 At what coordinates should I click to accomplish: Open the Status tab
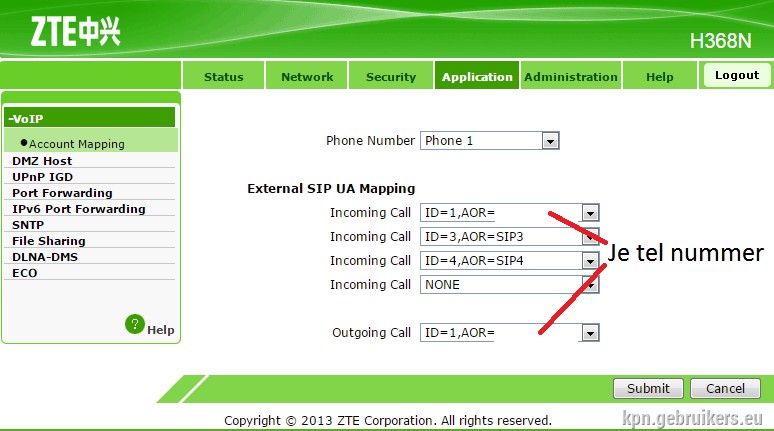coord(224,77)
